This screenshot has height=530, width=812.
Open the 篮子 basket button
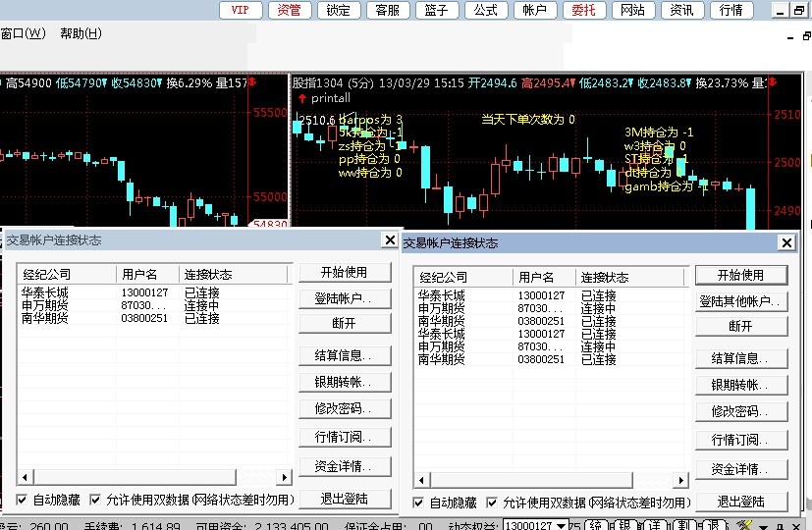437,10
